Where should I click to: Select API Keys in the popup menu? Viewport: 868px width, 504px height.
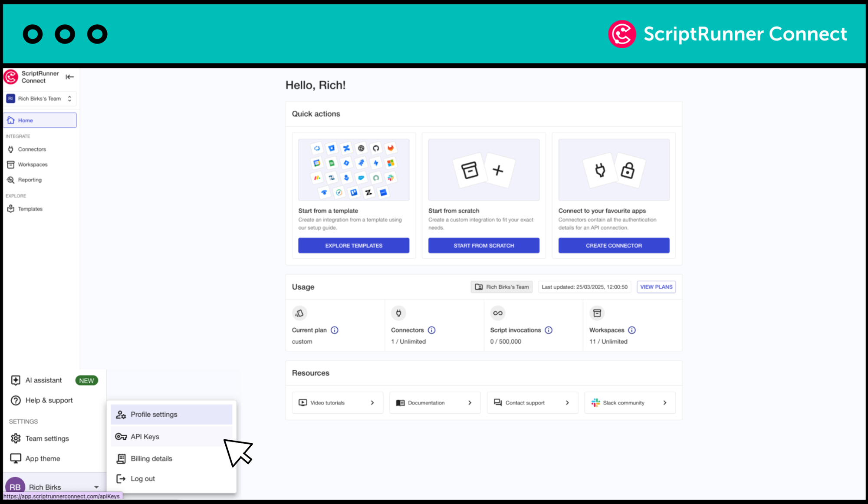pyautogui.click(x=145, y=437)
